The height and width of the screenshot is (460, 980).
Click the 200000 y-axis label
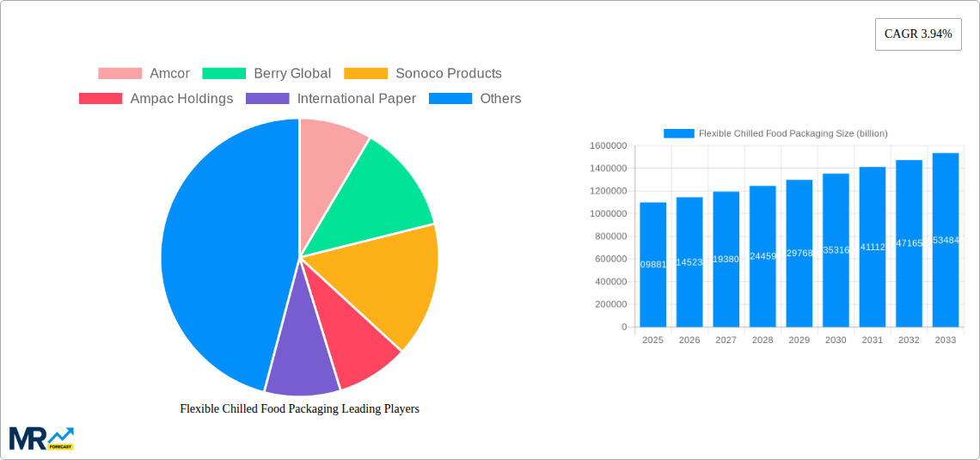[x=610, y=304]
